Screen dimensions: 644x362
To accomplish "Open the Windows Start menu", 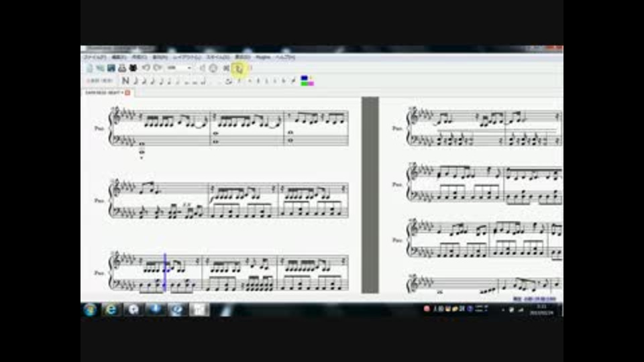I will [91, 310].
